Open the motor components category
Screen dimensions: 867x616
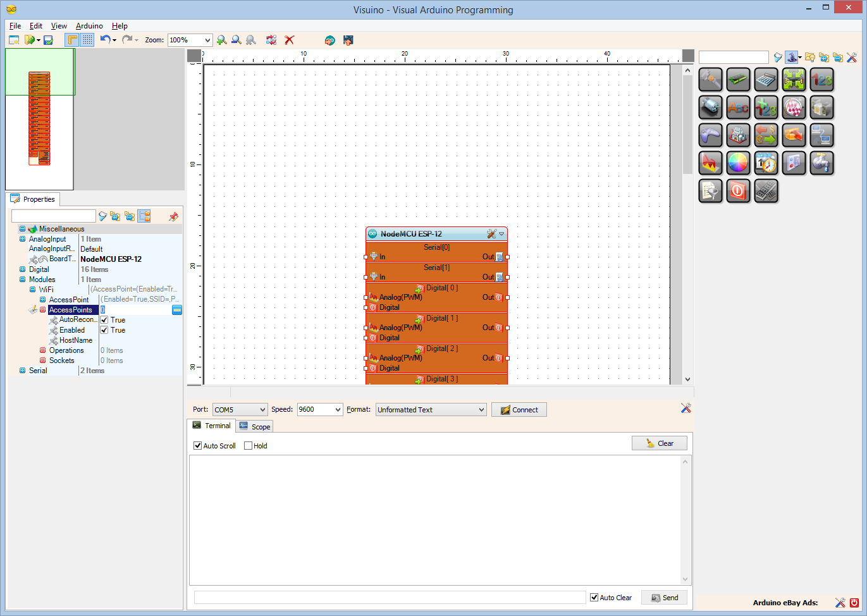[710, 108]
